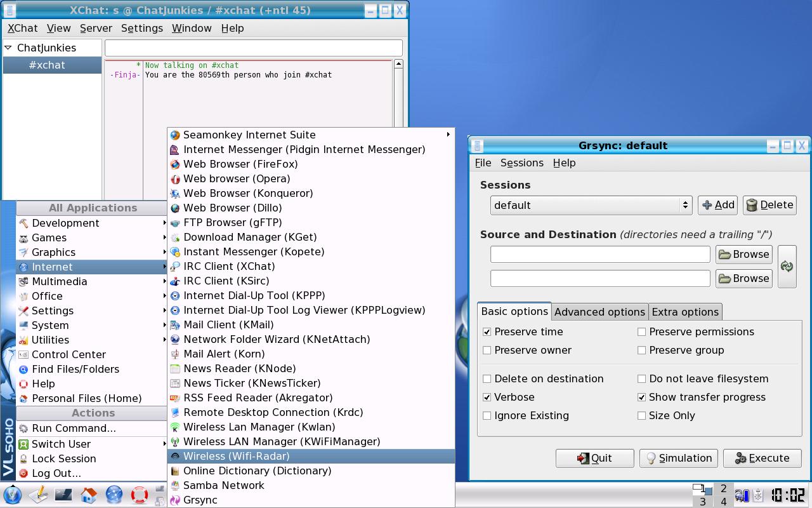Expand the Multimedia submenu
This screenshot has width=812, height=508.
click(x=91, y=281)
